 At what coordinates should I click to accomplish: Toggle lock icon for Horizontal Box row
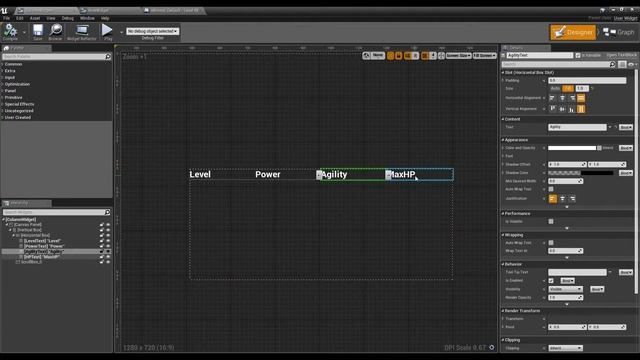tap(102, 236)
